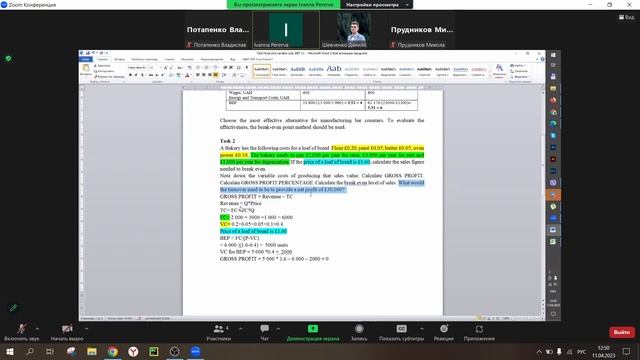Open ABBYY PDF Transformer tab in Word
This screenshot has width=640, height=360.
coord(258,59)
